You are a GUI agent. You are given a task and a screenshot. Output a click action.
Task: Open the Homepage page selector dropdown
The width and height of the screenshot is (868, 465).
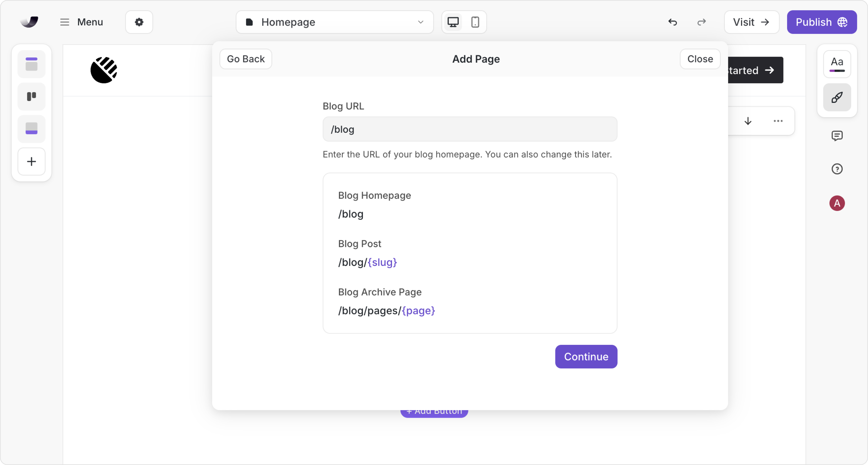pyautogui.click(x=334, y=22)
